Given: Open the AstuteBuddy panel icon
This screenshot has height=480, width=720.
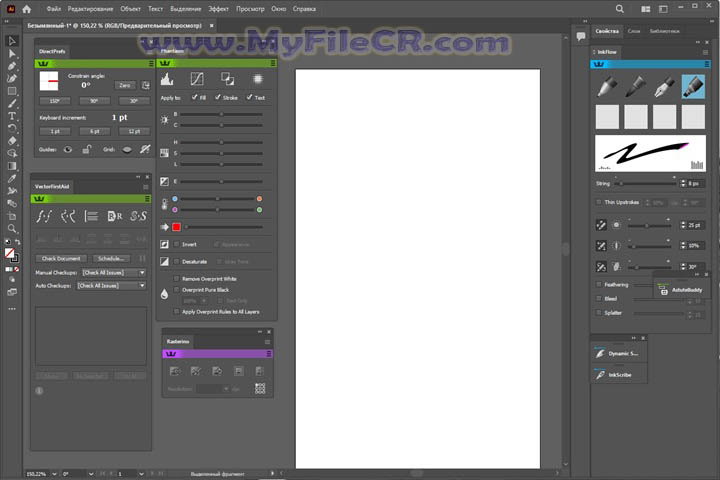Looking at the screenshot, I should 663,290.
